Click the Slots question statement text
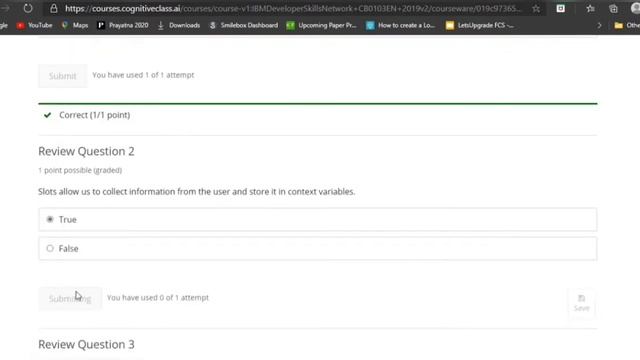640x360 pixels. pyautogui.click(x=196, y=192)
